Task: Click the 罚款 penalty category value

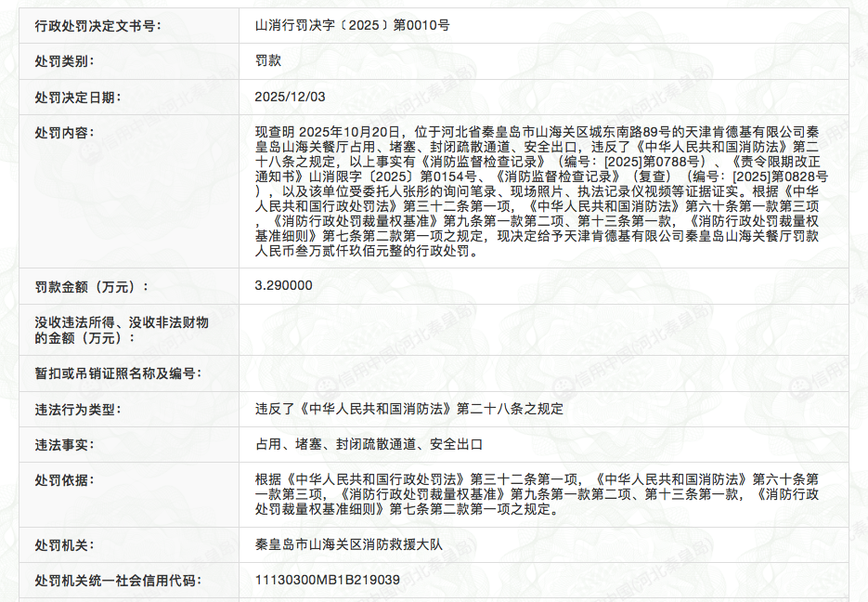Action: click(x=268, y=60)
